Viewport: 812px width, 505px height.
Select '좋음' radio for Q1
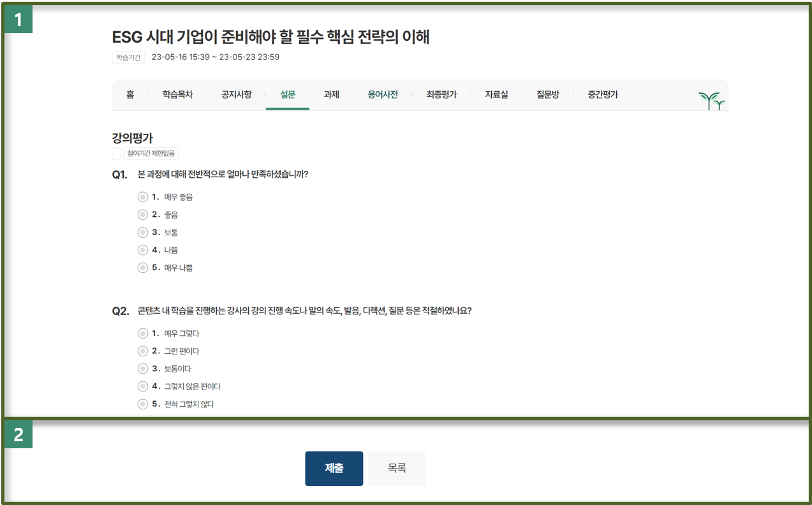point(143,215)
